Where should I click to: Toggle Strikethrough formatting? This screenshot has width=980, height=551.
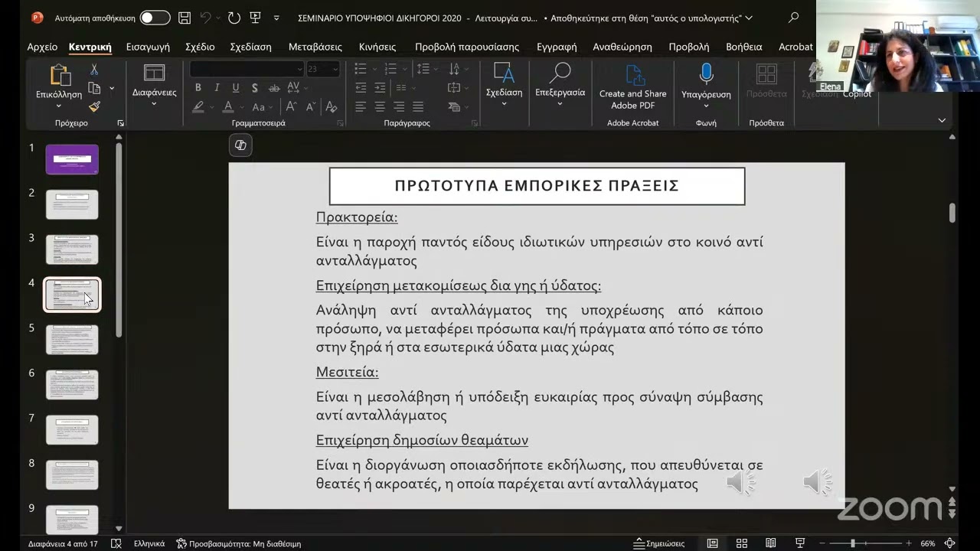(273, 87)
